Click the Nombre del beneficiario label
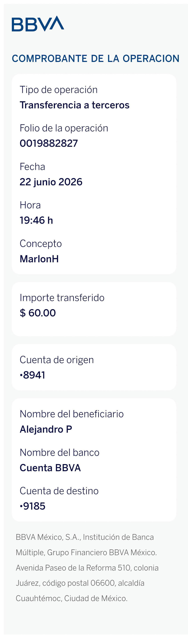The image size is (188, 644). tap(72, 414)
